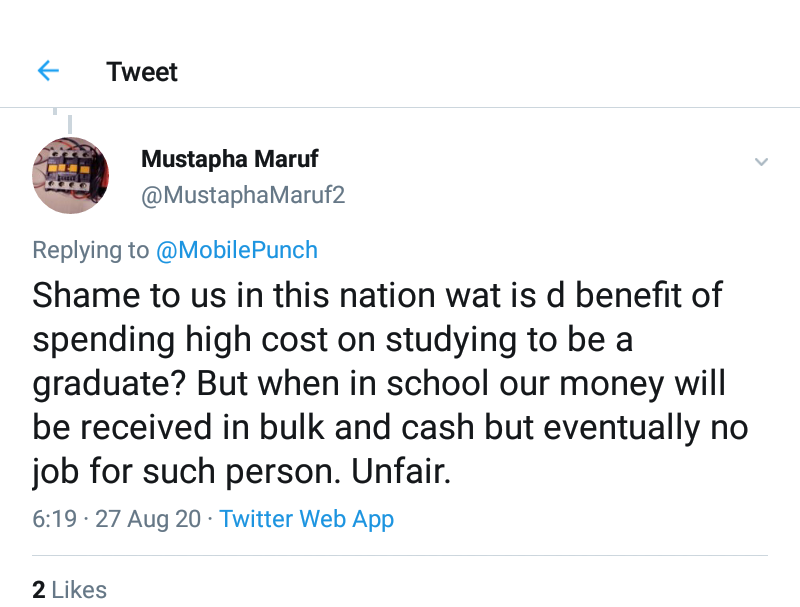Select the 6:19 time in the timestamp
Viewport: 800px width, 607px height.
click(x=54, y=519)
